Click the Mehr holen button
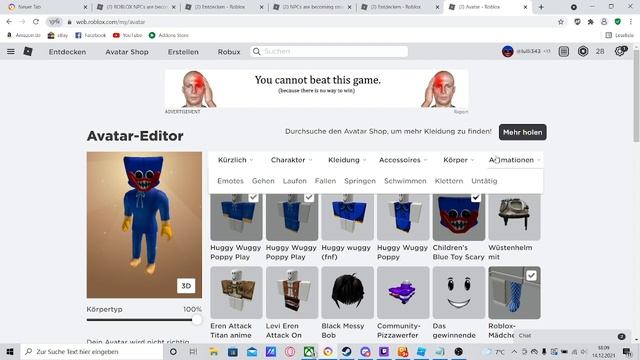This screenshot has width=640, height=360. click(x=522, y=132)
